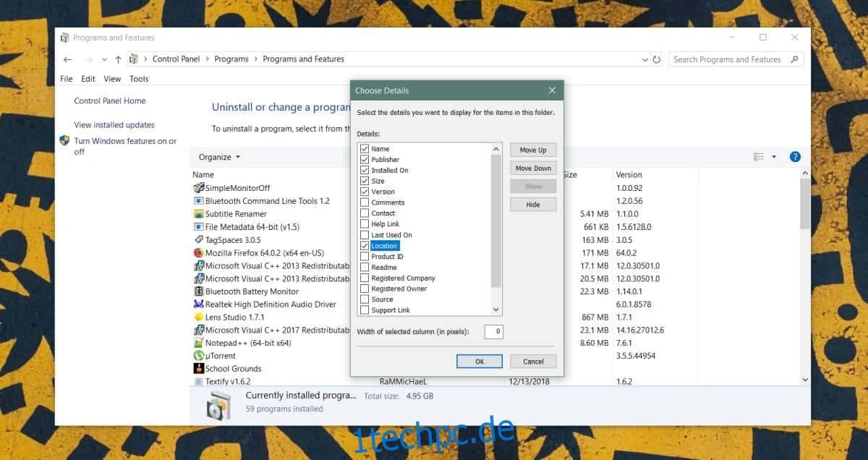
Task: Click the Hide button
Action: [533, 205]
